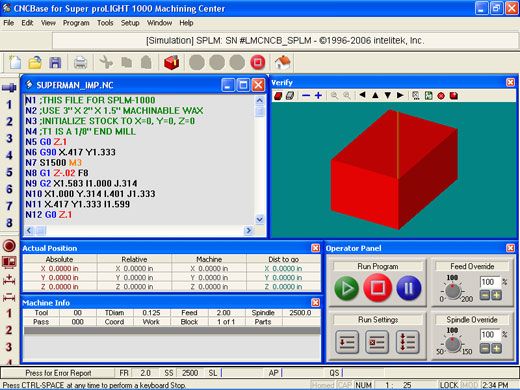The width and height of the screenshot is (520, 390).
Task: Open the Setup menu
Action: coord(130,23)
